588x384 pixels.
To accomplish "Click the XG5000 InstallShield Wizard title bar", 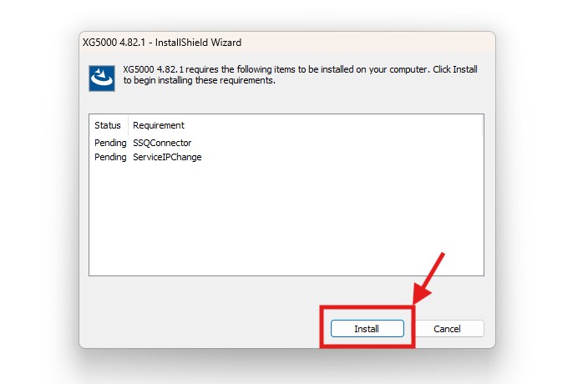I will click(x=287, y=43).
